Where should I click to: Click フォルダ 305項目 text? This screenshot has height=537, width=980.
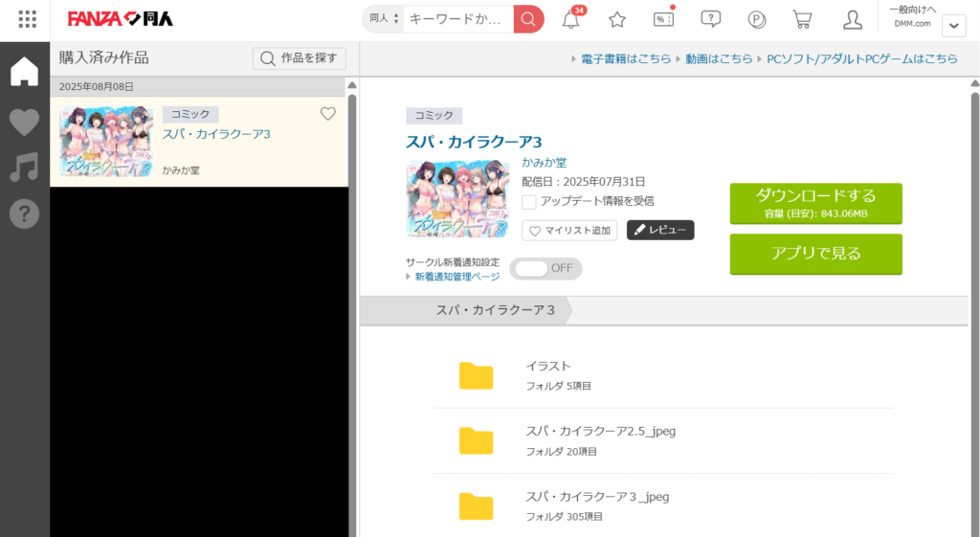click(x=564, y=517)
